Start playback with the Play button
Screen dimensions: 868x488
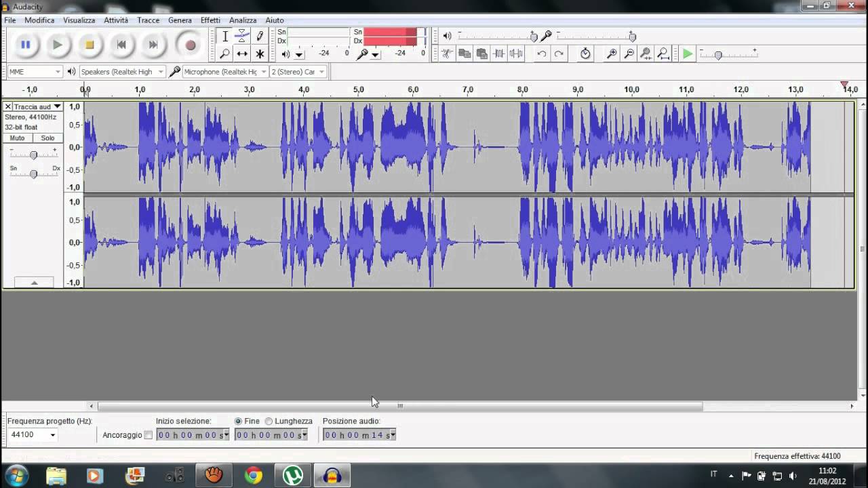click(x=57, y=45)
